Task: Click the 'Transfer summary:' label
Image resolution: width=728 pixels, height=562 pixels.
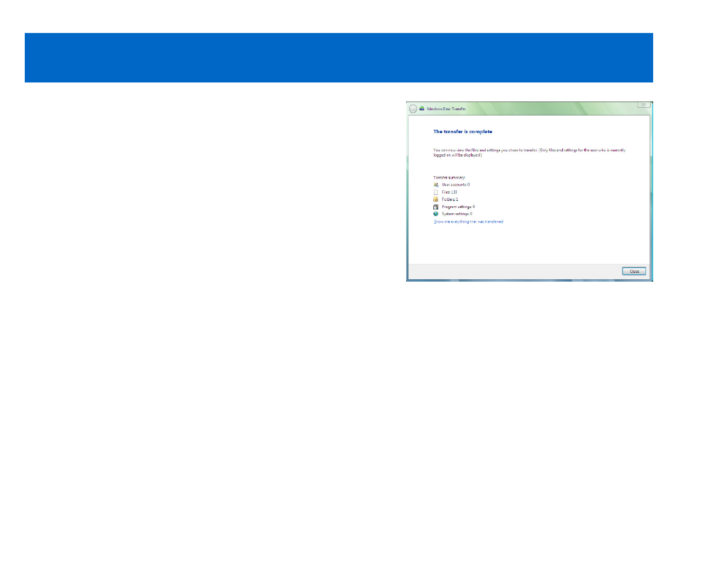Action: 449,177
